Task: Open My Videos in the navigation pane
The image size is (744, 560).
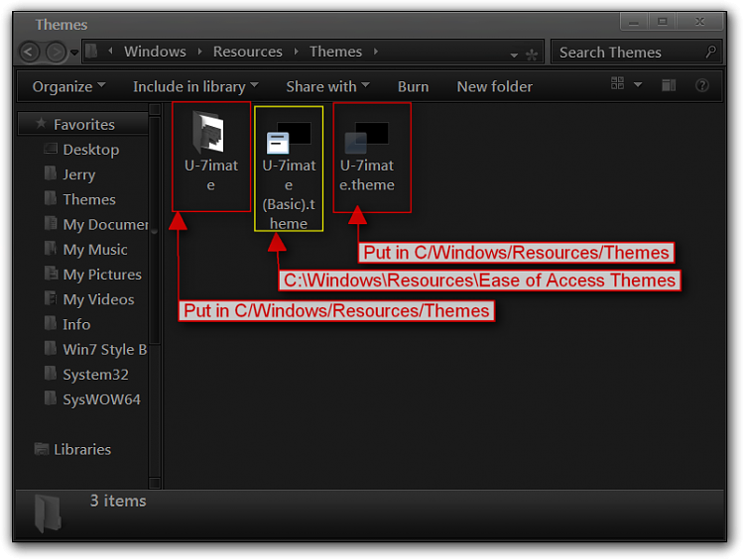Action: pos(98,299)
